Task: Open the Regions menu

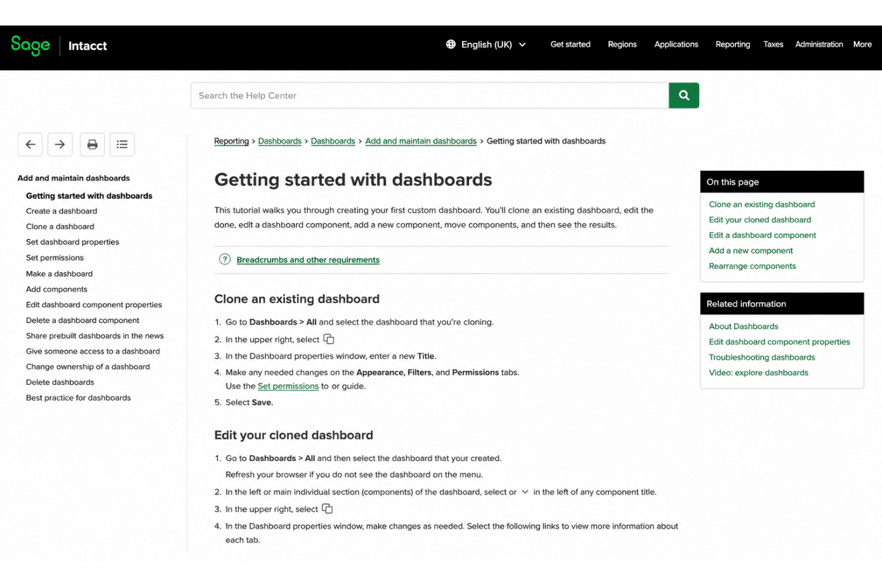Action: (622, 45)
